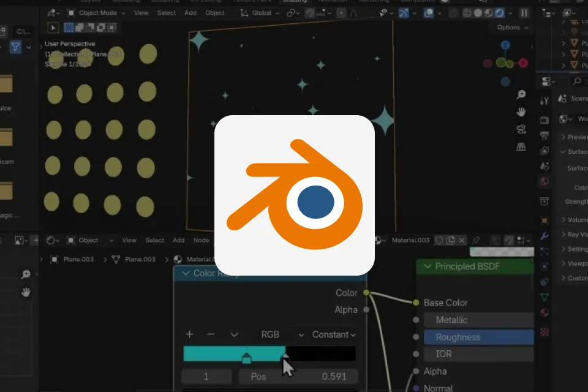Open the Modifiers wrench properties tab
588x392 pixels.
pyautogui.click(x=545, y=236)
